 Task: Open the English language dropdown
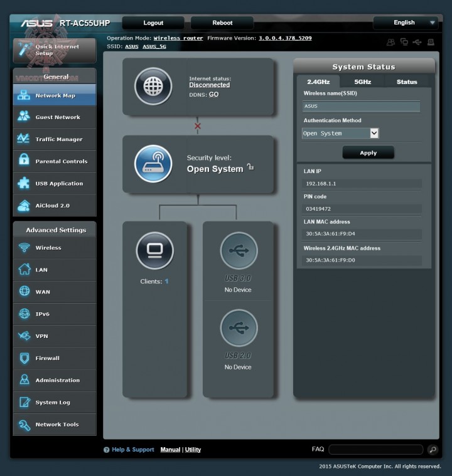[406, 23]
